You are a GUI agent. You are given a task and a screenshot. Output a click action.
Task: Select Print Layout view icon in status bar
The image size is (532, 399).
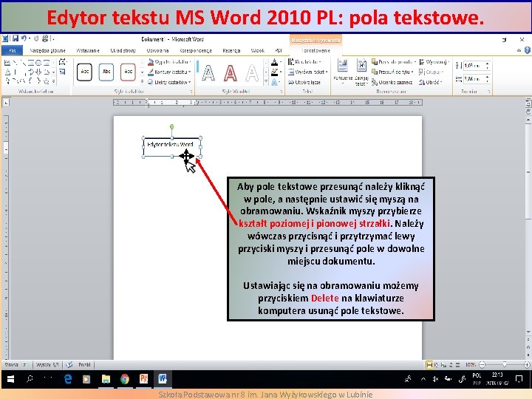tap(429, 365)
